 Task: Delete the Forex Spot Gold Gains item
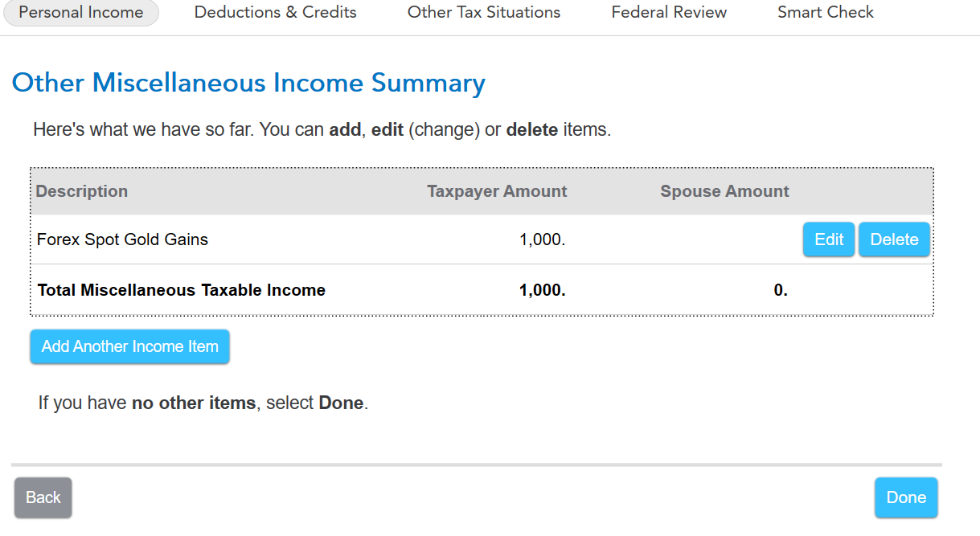pyautogui.click(x=894, y=239)
